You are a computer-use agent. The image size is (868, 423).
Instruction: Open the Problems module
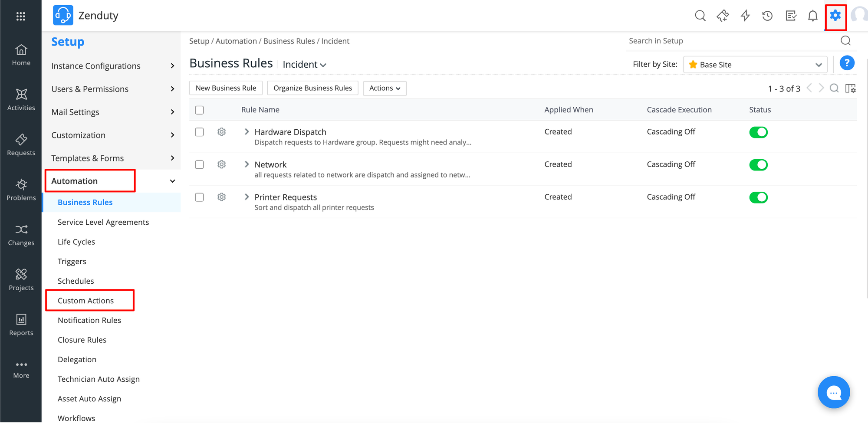(x=21, y=190)
